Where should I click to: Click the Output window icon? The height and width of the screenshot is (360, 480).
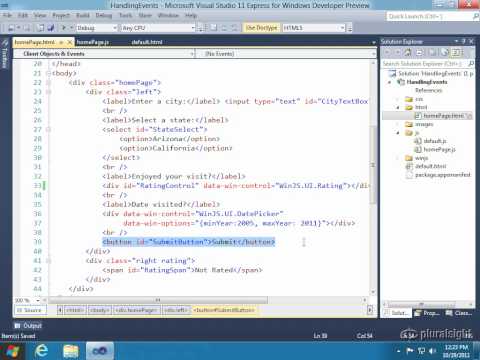tap(17, 325)
